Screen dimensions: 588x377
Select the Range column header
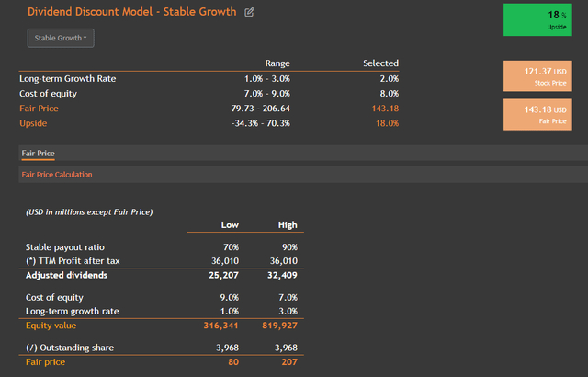277,63
